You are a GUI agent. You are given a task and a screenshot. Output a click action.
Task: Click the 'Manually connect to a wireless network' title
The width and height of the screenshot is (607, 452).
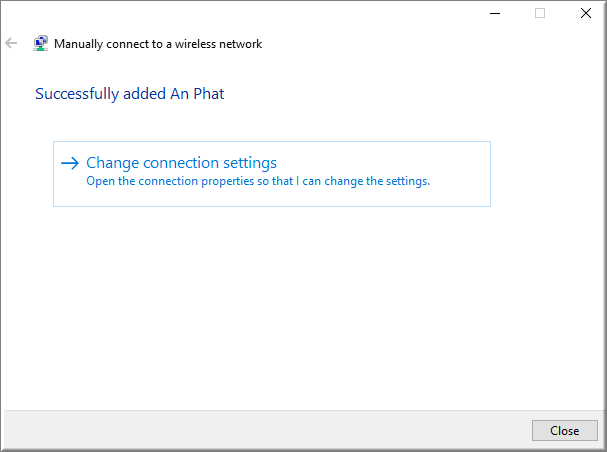[158, 44]
